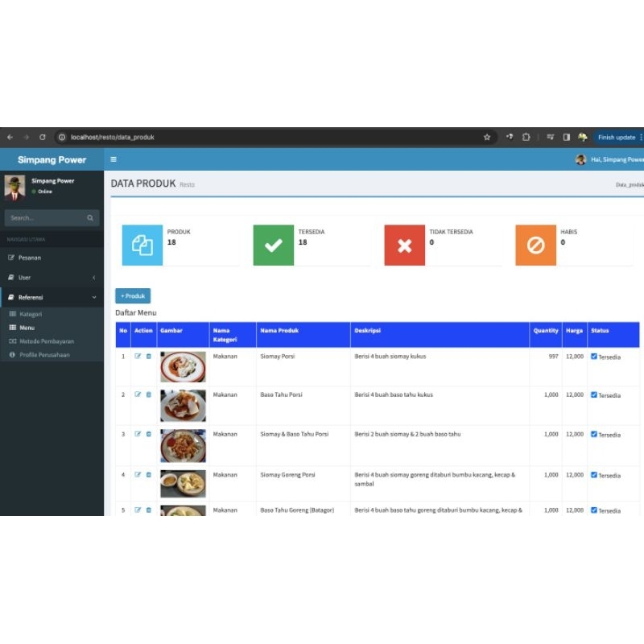Click the green Tersedia checkmark tile
The width and height of the screenshot is (644, 644).
274,246
